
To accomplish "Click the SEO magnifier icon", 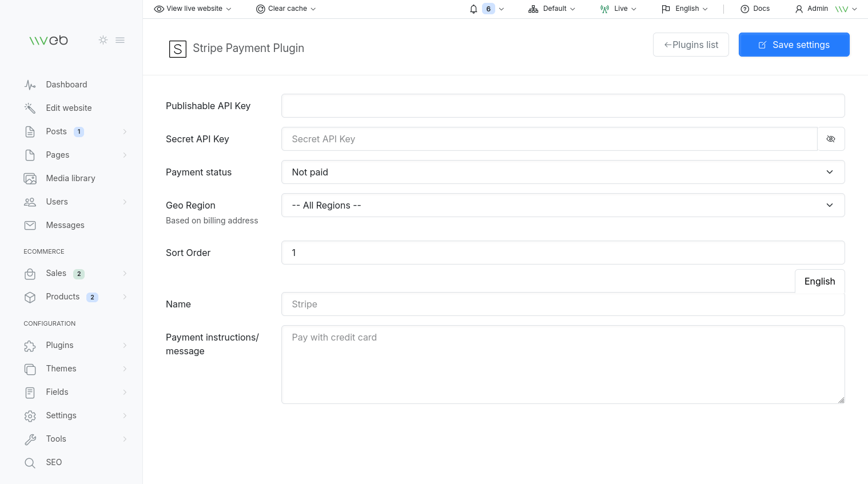I will pyautogui.click(x=30, y=463).
